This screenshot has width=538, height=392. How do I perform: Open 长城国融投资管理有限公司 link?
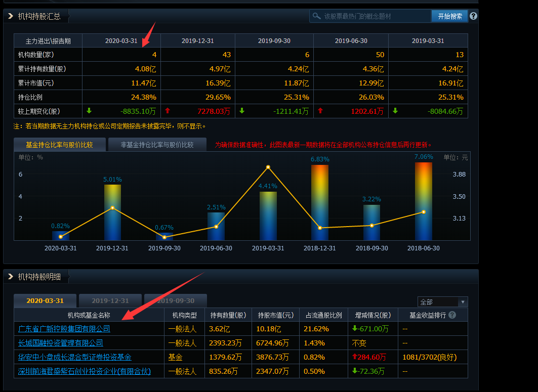pos(60,343)
